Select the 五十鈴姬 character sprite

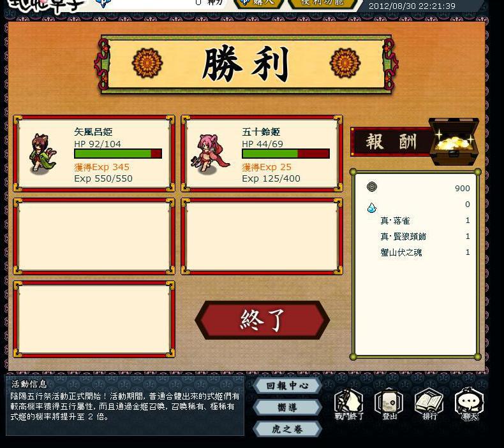209,154
